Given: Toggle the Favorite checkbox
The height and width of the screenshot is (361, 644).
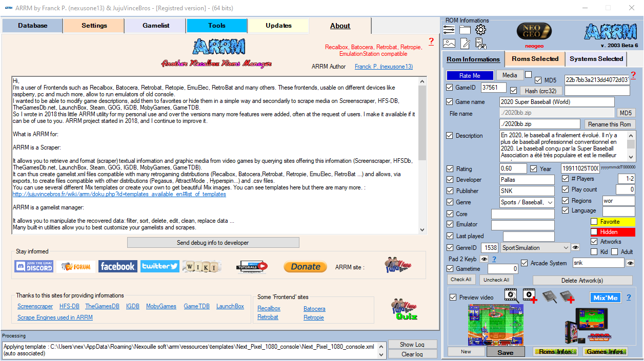Looking at the screenshot, I should coord(594,222).
